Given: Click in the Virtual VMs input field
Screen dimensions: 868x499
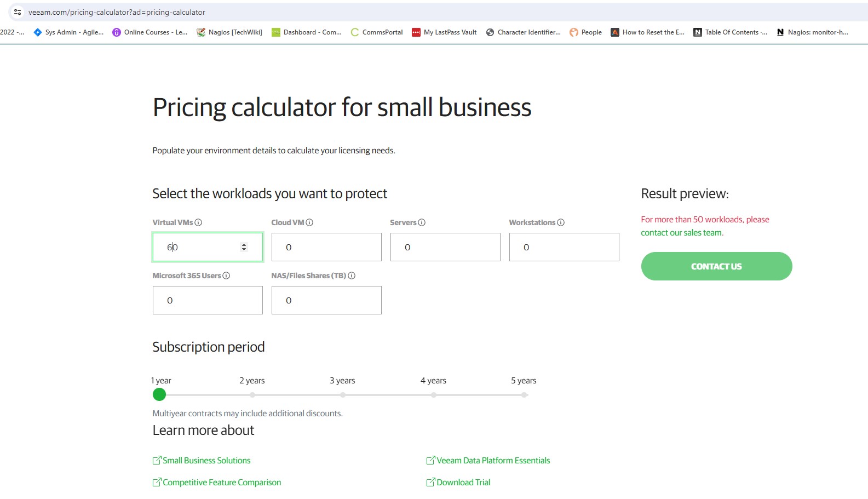Looking at the screenshot, I should (208, 247).
